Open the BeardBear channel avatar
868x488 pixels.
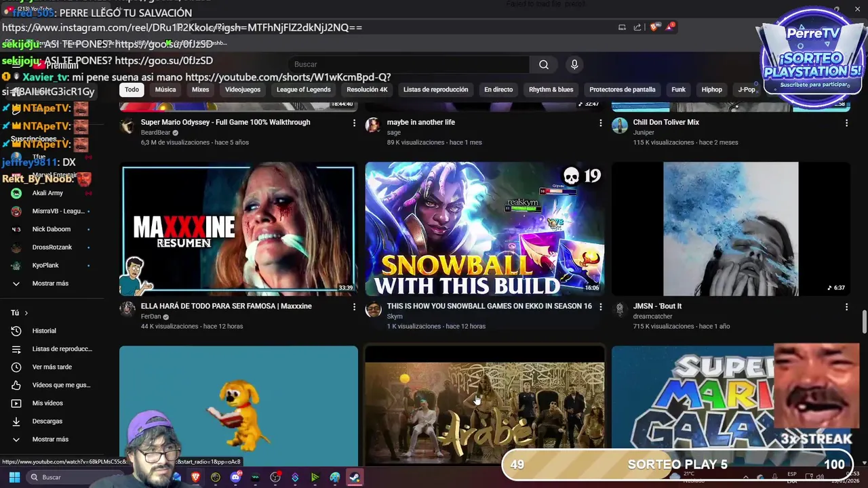(x=127, y=125)
